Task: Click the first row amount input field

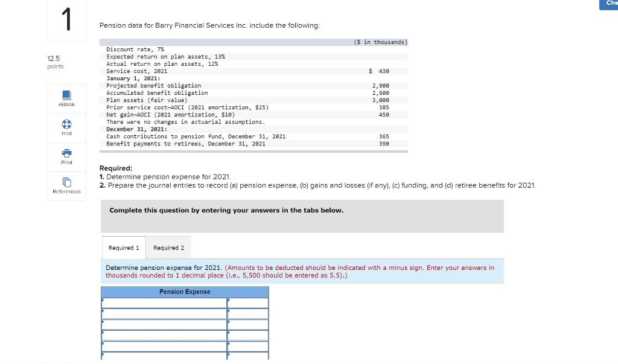Action: tap(249, 302)
